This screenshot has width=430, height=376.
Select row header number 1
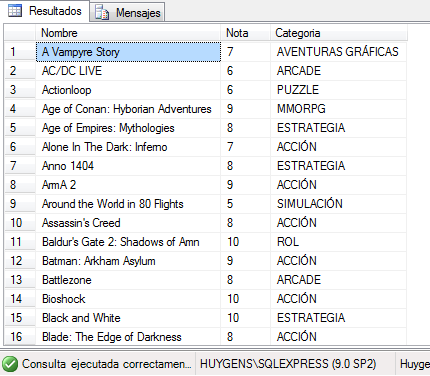coord(20,52)
